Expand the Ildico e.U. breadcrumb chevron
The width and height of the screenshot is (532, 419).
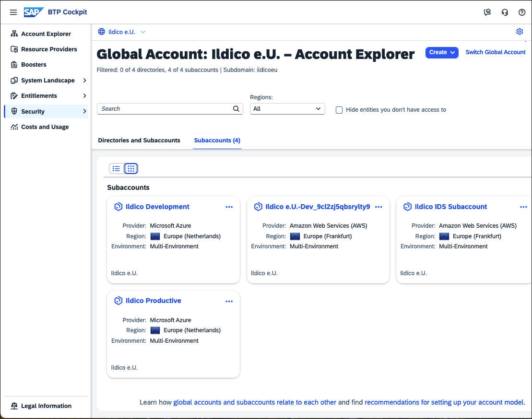143,32
